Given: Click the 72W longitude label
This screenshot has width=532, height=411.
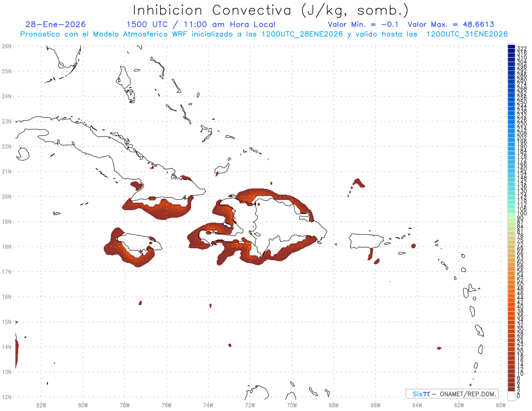Looking at the screenshot, I should pos(250,404).
